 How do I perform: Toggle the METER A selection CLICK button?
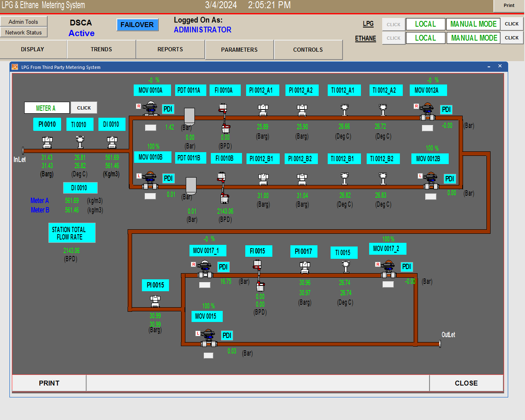(x=84, y=108)
